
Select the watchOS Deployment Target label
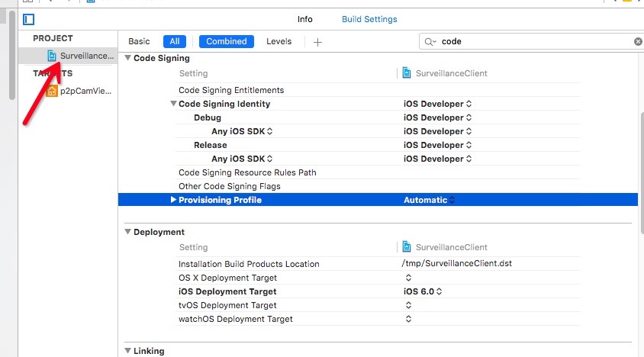point(235,319)
